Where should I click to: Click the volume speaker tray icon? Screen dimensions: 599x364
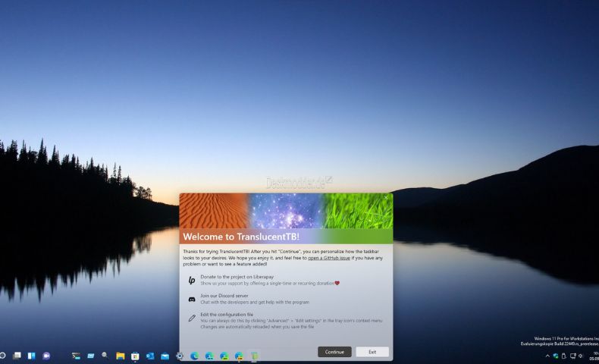point(581,356)
